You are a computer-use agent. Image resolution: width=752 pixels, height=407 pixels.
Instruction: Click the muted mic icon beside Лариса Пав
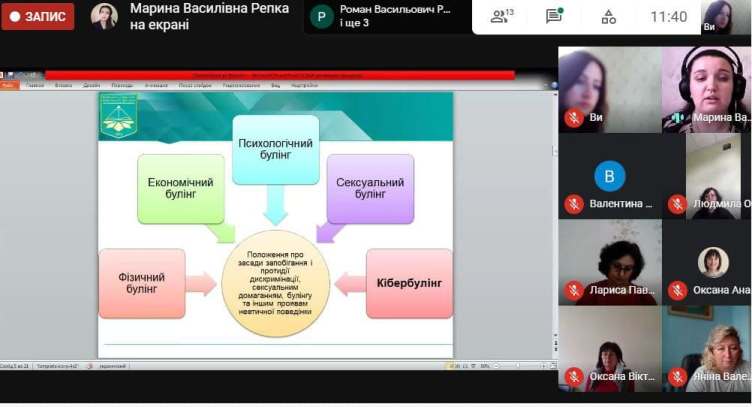click(574, 291)
